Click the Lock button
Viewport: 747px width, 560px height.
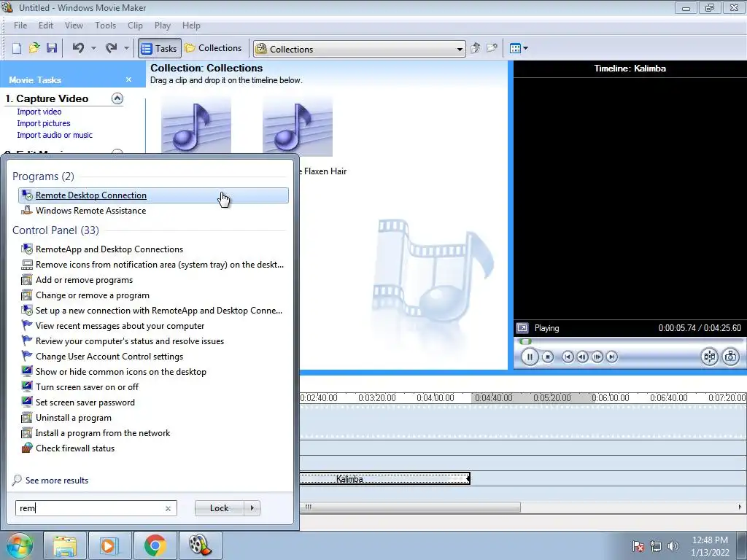coord(219,508)
